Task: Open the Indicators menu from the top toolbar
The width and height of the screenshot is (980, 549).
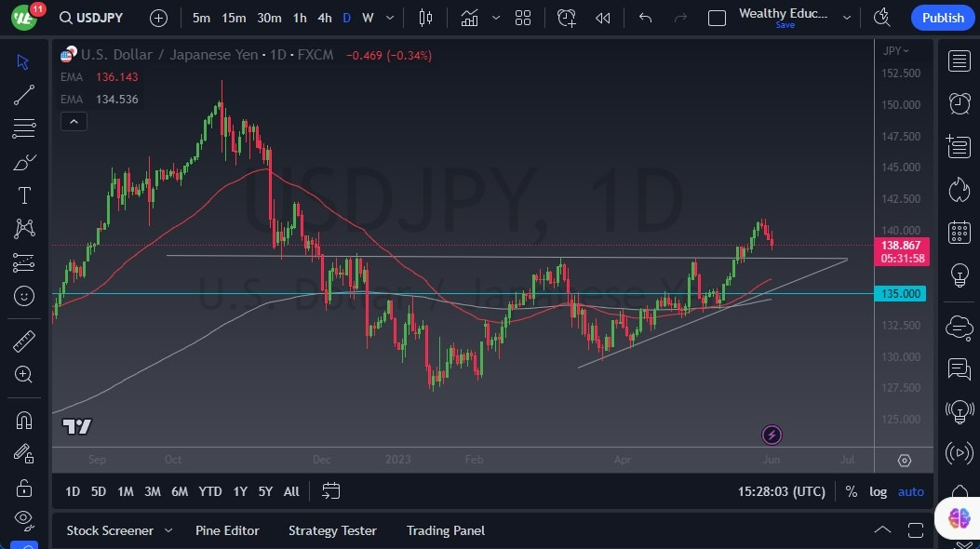Action: pyautogui.click(x=469, y=18)
